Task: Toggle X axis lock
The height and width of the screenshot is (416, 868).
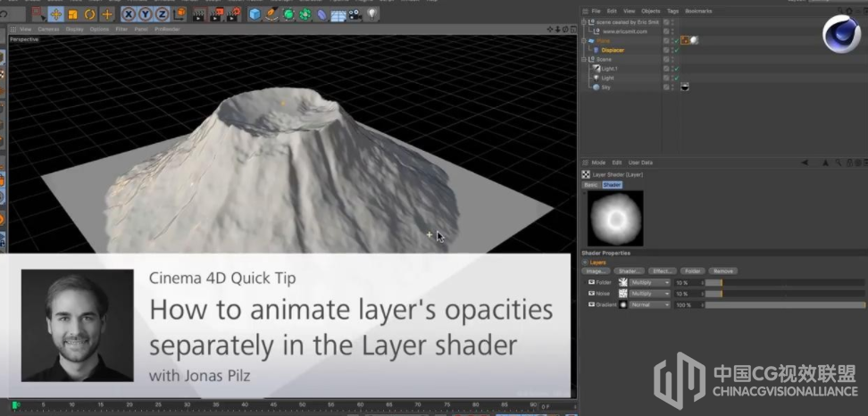Action: coord(129,14)
